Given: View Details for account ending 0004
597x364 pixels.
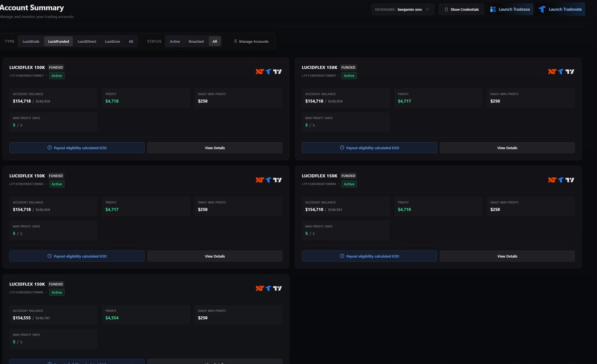Looking at the screenshot, I should click(507, 256).
